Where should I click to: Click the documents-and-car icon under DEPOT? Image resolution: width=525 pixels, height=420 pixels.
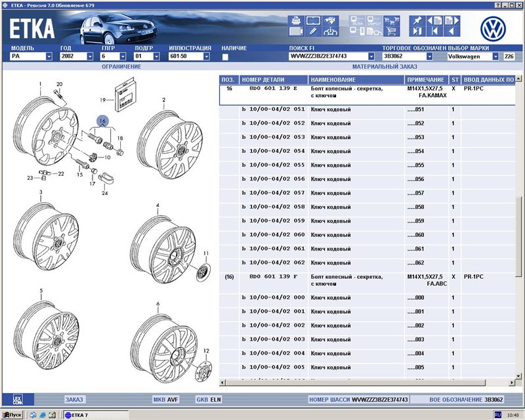(374, 31)
